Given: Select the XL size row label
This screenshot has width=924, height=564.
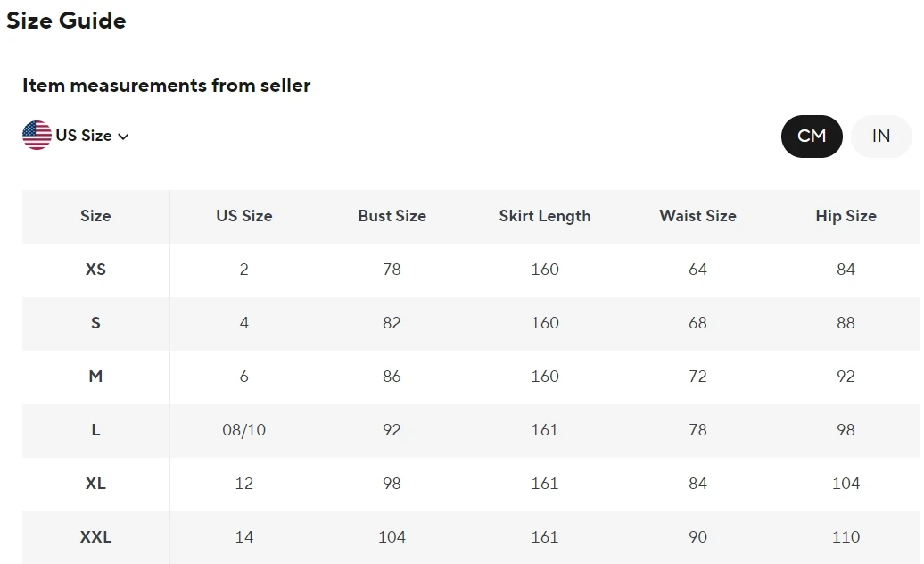Looking at the screenshot, I should point(95,484).
